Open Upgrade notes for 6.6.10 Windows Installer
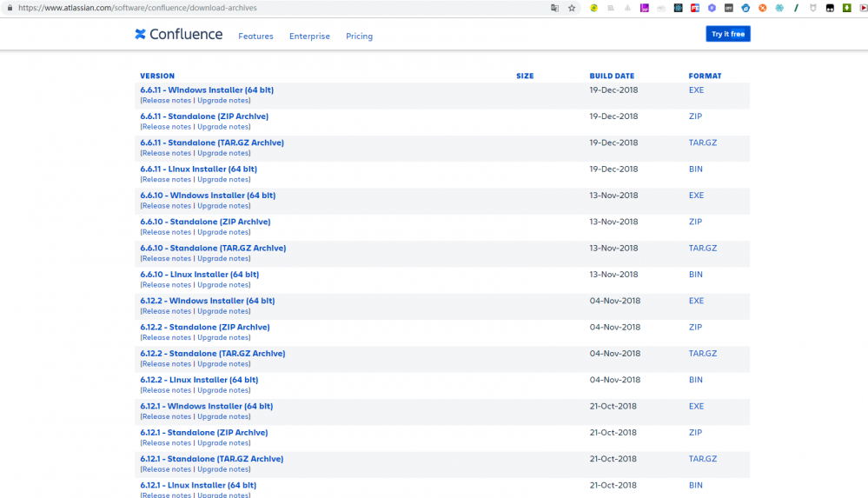 tap(223, 206)
